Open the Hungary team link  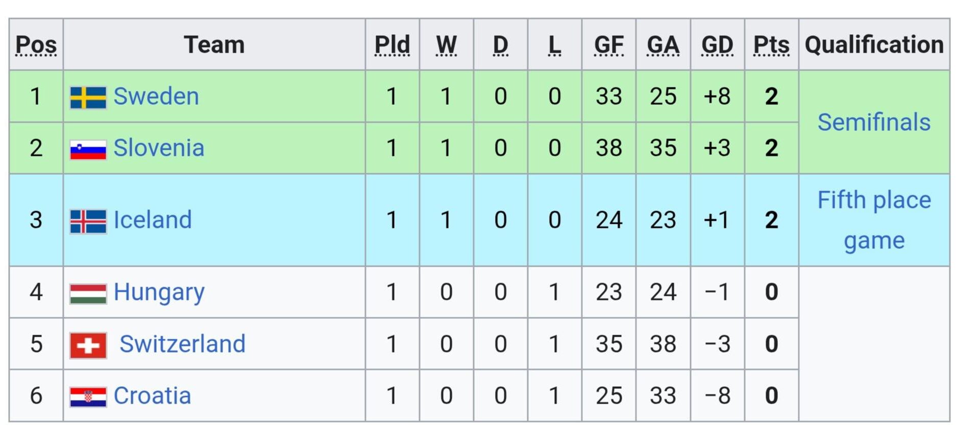click(x=159, y=292)
